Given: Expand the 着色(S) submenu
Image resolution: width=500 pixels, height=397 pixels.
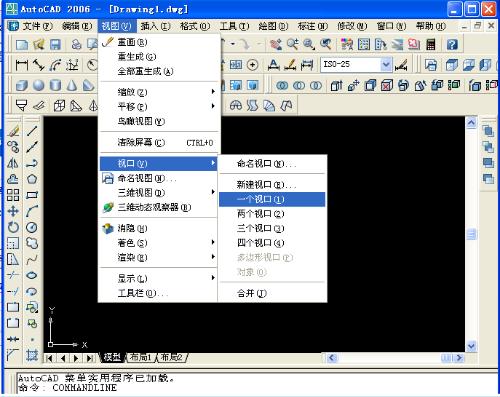Looking at the screenshot, I should (160, 243).
